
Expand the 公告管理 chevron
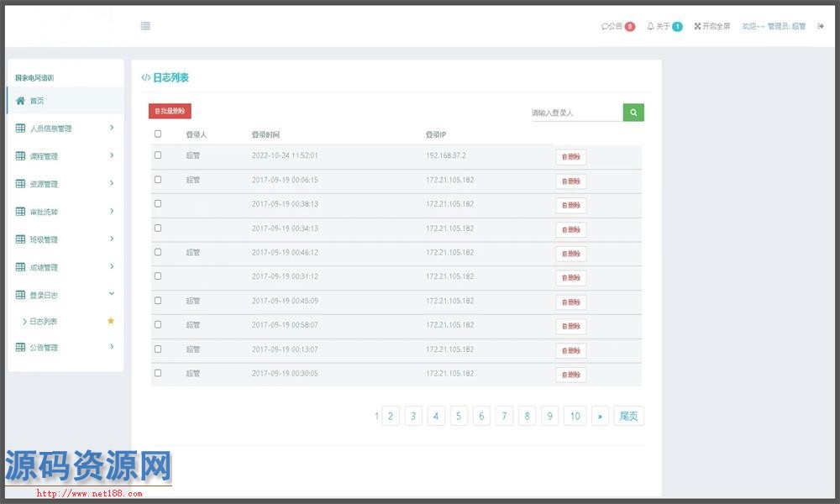pos(112,347)
